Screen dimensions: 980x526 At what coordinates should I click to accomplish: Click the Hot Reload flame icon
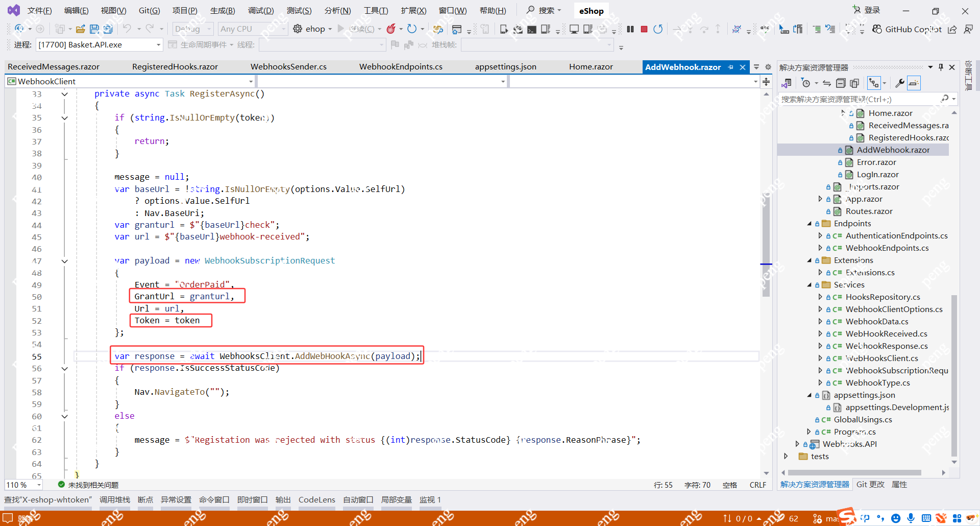(x=391, y=29)
